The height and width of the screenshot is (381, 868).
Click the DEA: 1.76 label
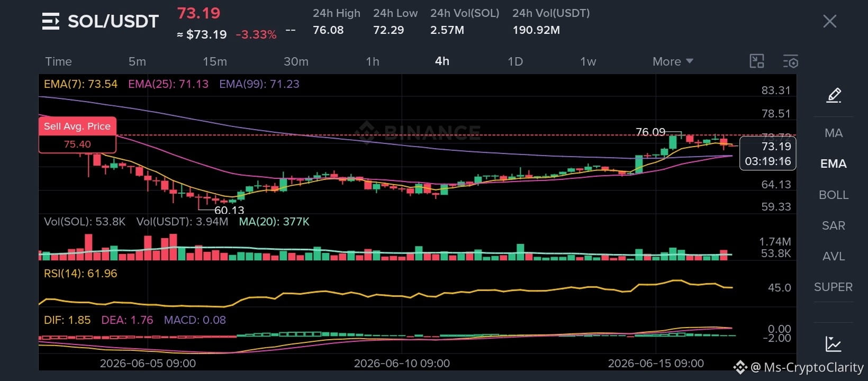(x=128, y=320)
